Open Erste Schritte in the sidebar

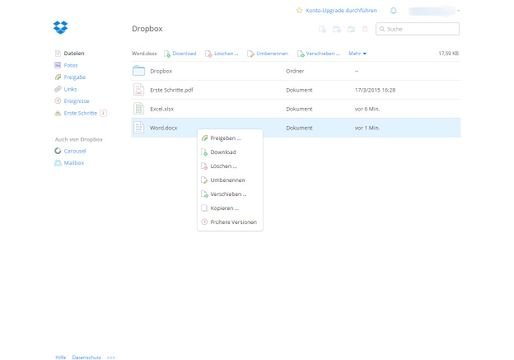80,113
